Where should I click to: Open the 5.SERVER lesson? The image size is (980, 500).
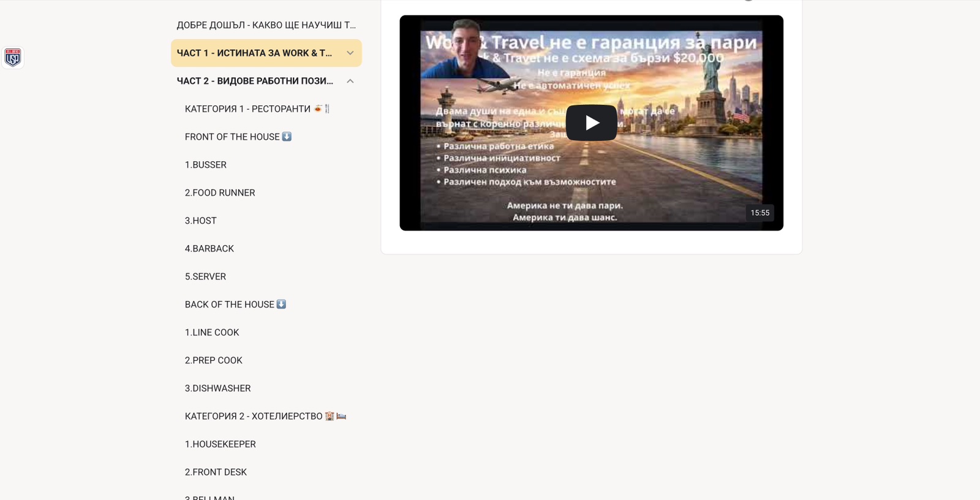click(x=206, y=276)
